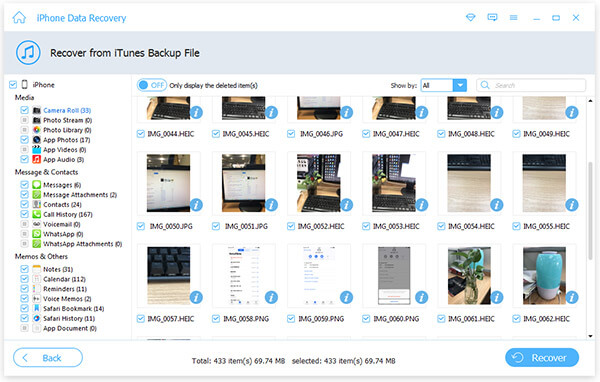This screenshot has height=382, width=600.
Task: Uncheck the App Photos checkbox
Action: [x=24, y=139]
